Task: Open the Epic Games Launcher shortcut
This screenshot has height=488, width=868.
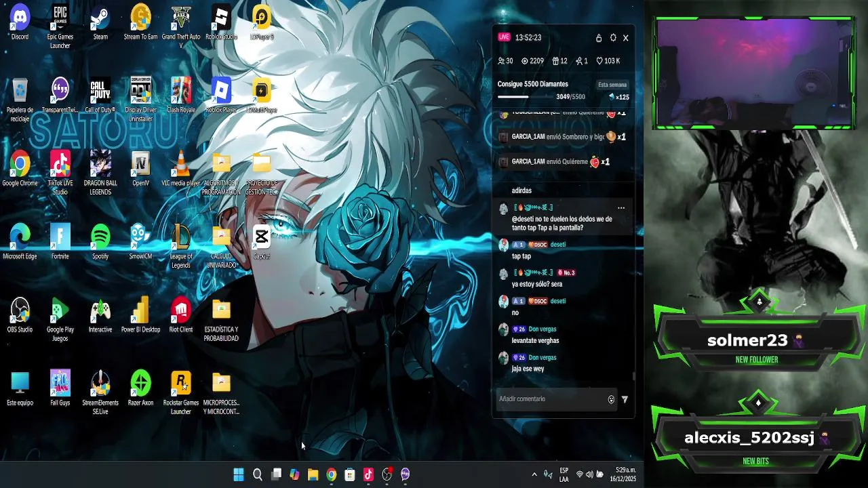Action: pyautogui.click(x=60, y=26)
